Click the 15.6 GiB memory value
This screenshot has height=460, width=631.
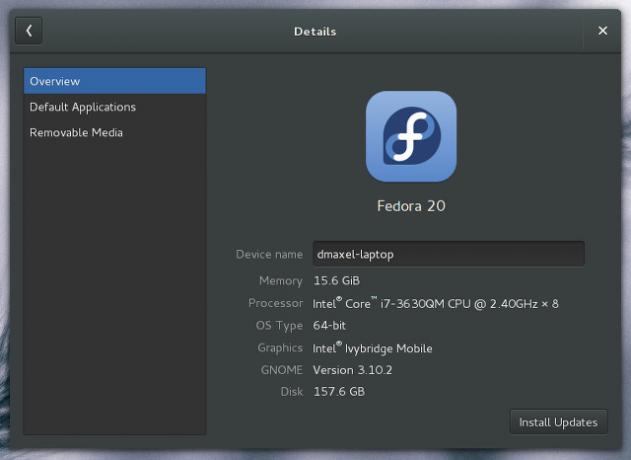point(336,281)
